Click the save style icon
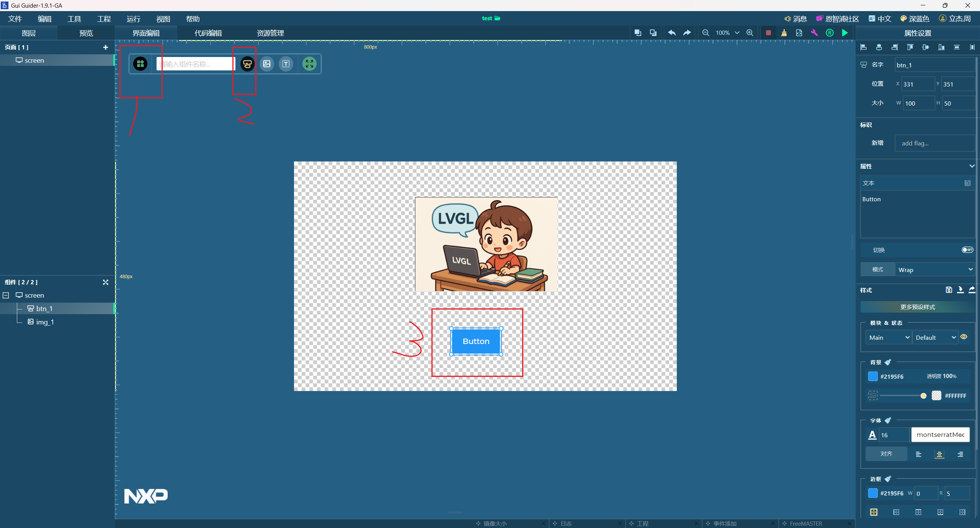The image size is (980, 528). point(949,290)
